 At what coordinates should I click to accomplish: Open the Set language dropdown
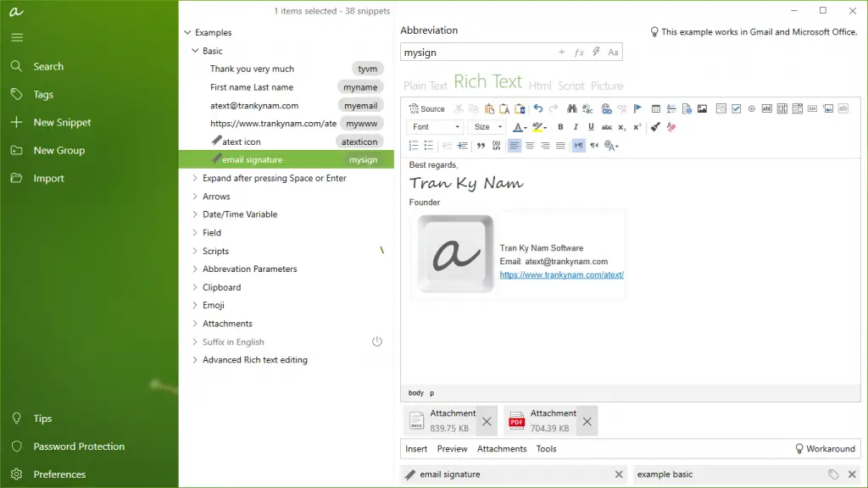(x=611, y=146)
